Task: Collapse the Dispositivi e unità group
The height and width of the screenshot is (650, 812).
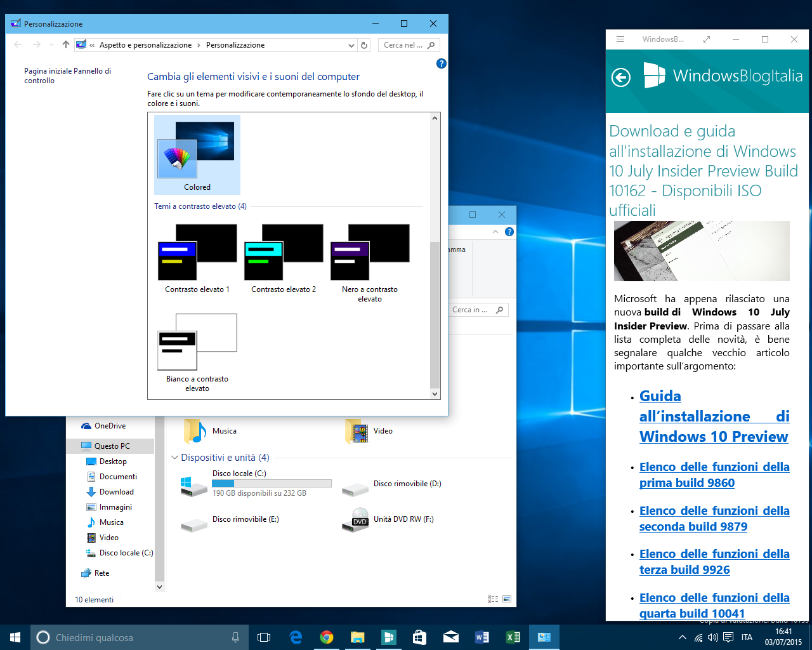Action: pyautogui.click(x=174, y=458)
